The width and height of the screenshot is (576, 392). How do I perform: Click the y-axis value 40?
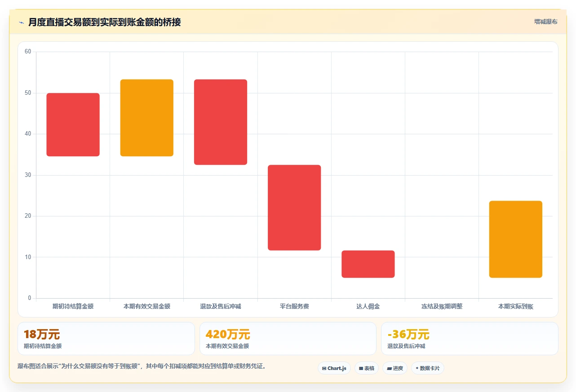tap(28, 134)
